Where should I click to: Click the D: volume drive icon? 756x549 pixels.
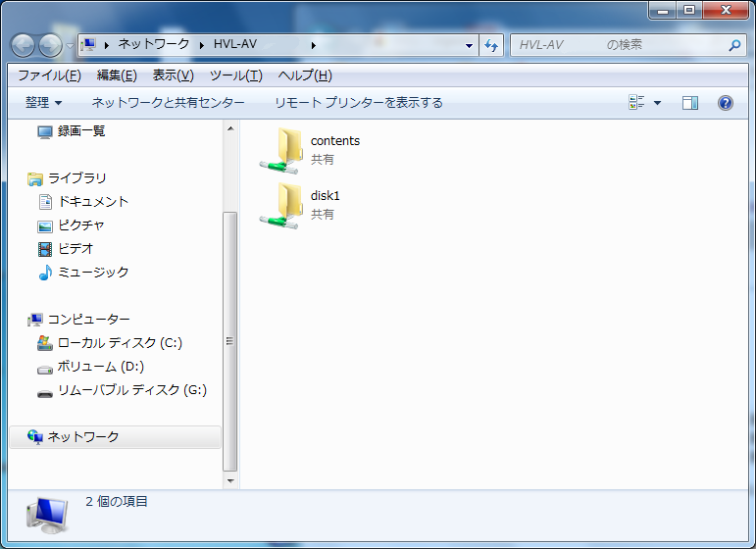click(x=45, y=371)
